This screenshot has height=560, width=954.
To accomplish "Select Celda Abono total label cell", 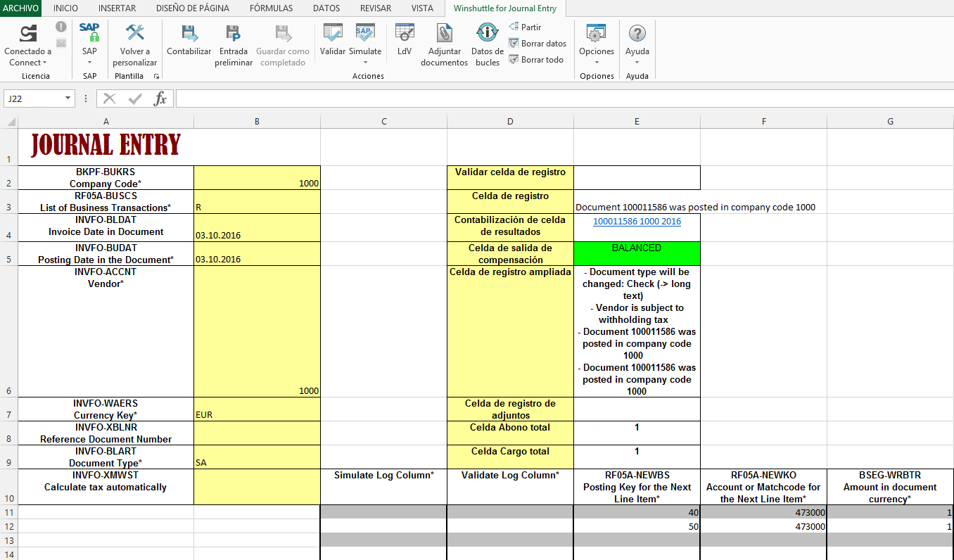I will coord(510,433).
